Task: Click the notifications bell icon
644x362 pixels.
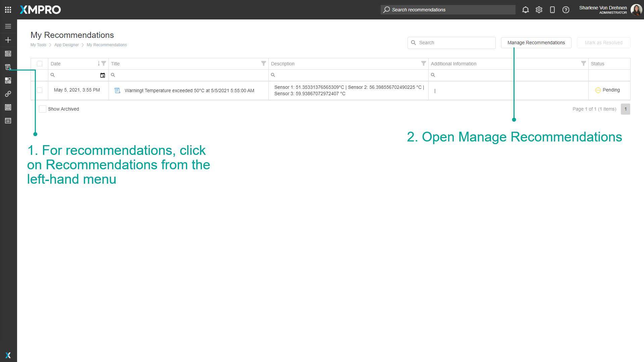Action: tap(526, 10)
